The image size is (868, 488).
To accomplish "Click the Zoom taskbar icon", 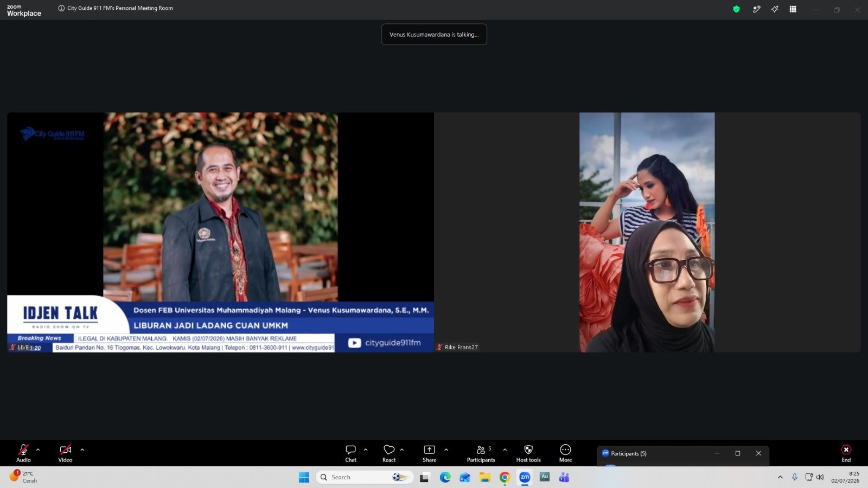I will pyautogui.click(x=525, y=477).
